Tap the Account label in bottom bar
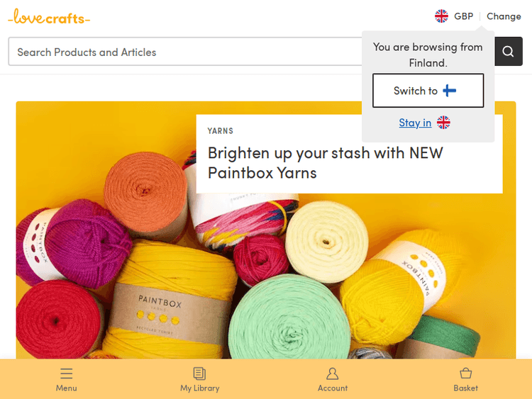The width and height of the screenshot is (532, 399). click(333, 388)
